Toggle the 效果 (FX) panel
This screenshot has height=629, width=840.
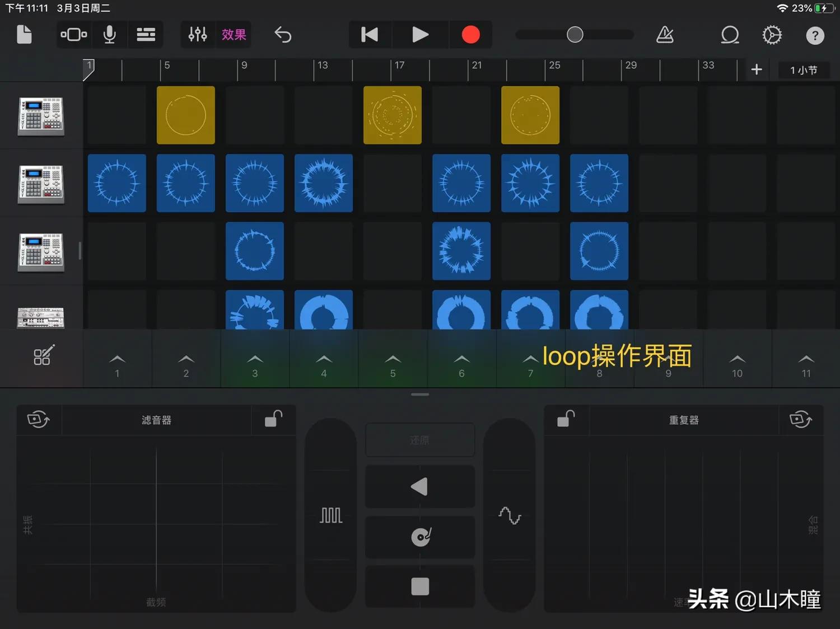pyautogui.click(x=234, y=35)
